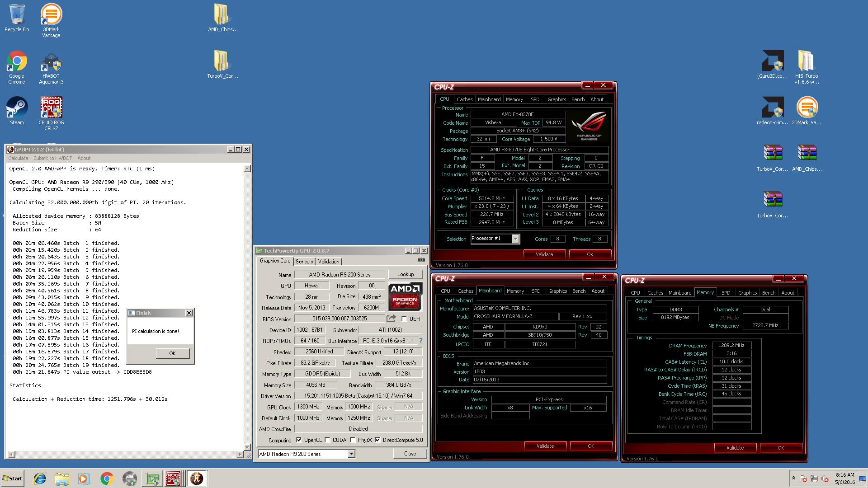Open Bench tab in top CPU-Z window
Screen dimensions: 868x488
point(578,99)
